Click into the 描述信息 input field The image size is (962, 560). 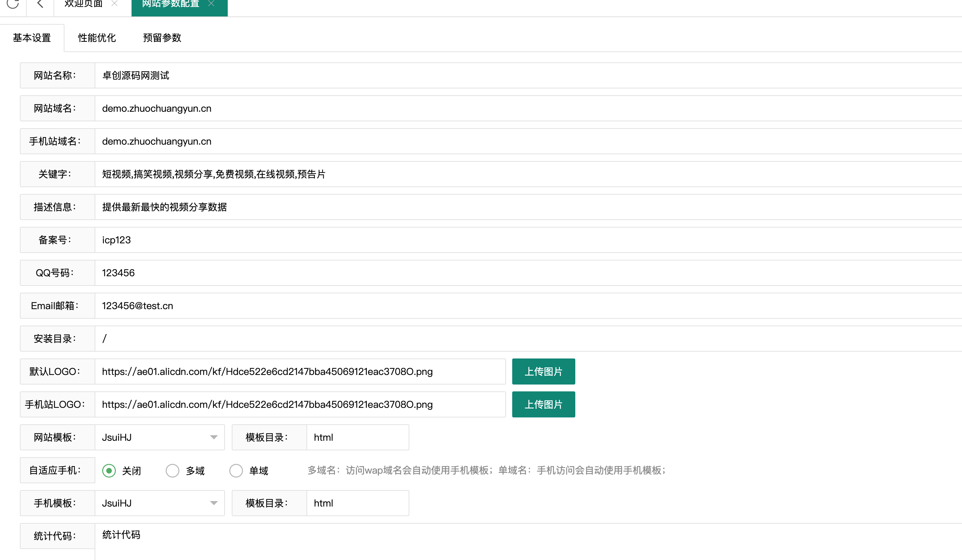tap(528, 207)
